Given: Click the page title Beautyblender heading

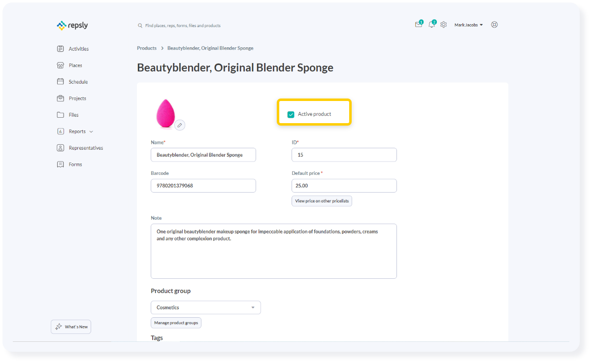Looking at the screenshot, I should (235, 67).
